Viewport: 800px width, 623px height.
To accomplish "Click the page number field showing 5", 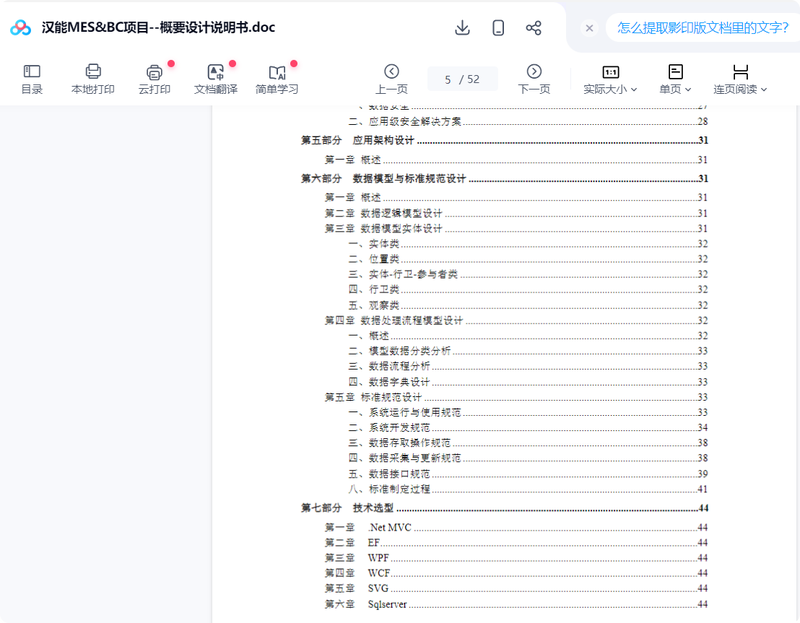I will [x=447, y=80].
